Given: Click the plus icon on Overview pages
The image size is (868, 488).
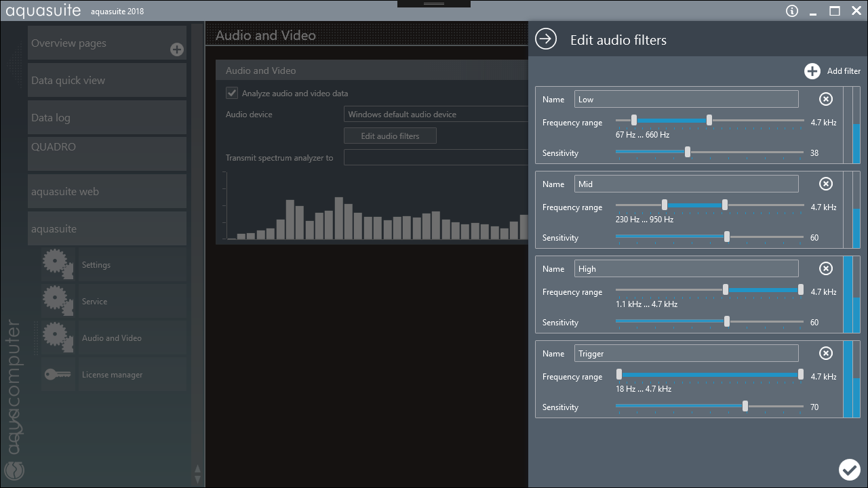Looking at the screenshot, I should (177, 49).
